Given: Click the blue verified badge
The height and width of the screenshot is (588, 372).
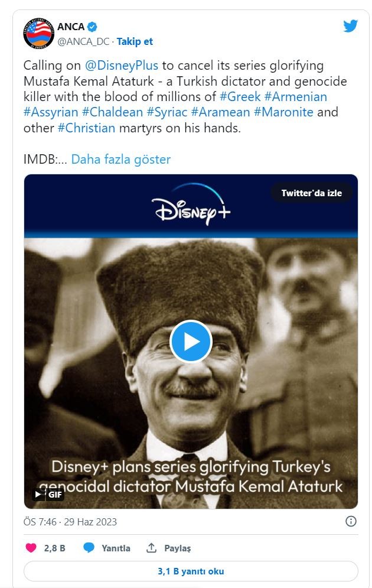Looking at the screenshot, I should [93, 27].
